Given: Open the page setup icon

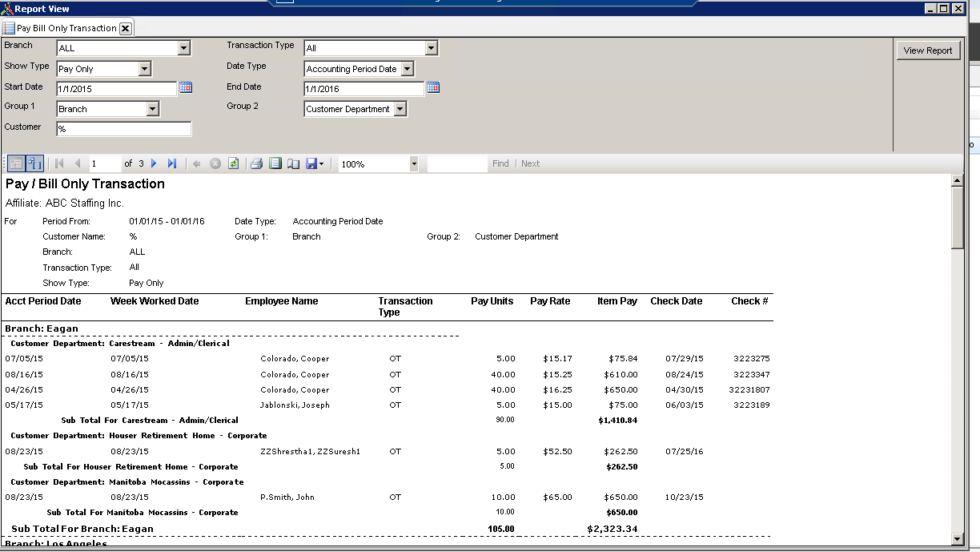Looking at the screenshot, I should [x=294, y=163].
